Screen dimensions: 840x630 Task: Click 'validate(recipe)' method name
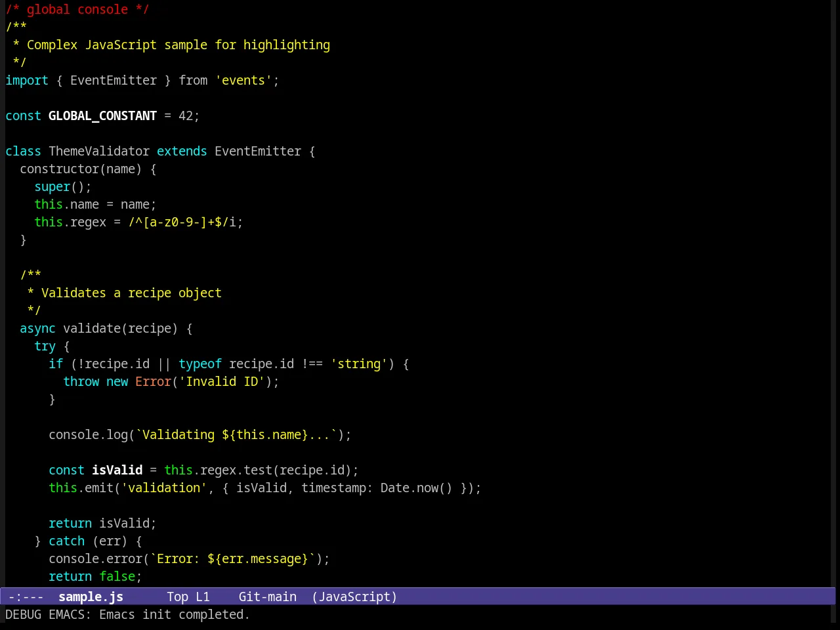click(x=121, y=328)
